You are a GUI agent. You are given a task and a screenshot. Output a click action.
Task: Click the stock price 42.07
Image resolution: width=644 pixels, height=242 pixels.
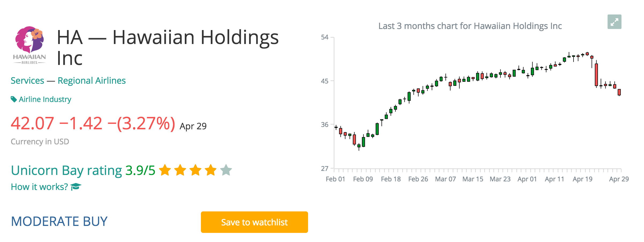tap(32, 123)
